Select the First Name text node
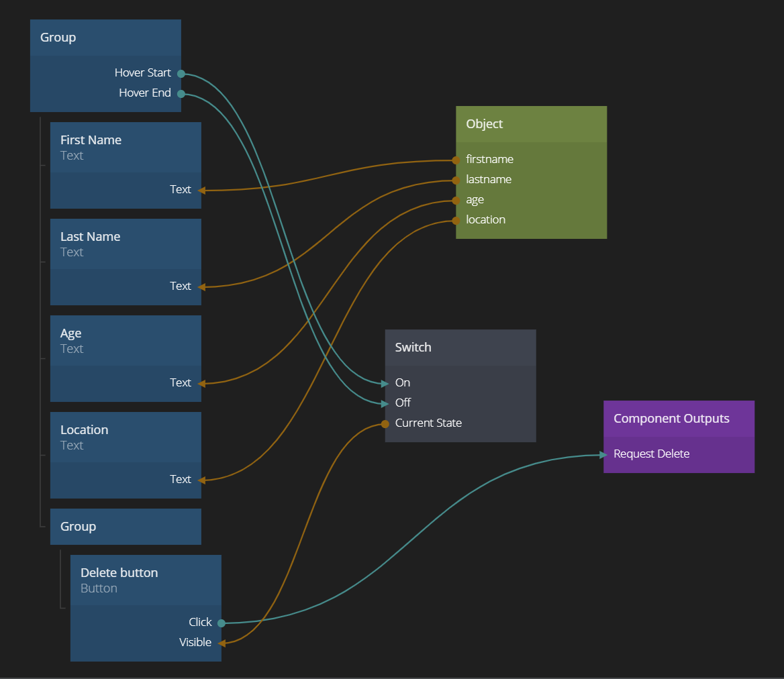Viewport: 784px width, 679px height. pyautogui.click(x=126, y=148)
